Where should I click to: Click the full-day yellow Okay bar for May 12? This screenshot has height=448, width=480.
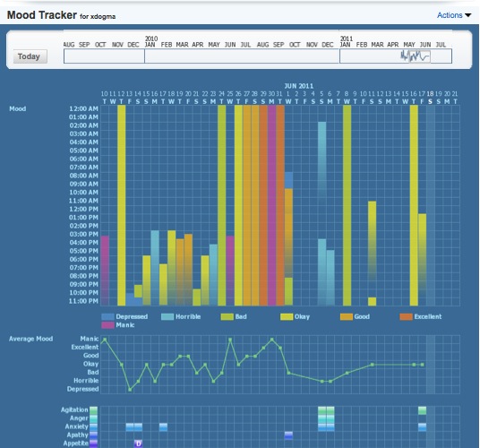[x=122, y=205]
